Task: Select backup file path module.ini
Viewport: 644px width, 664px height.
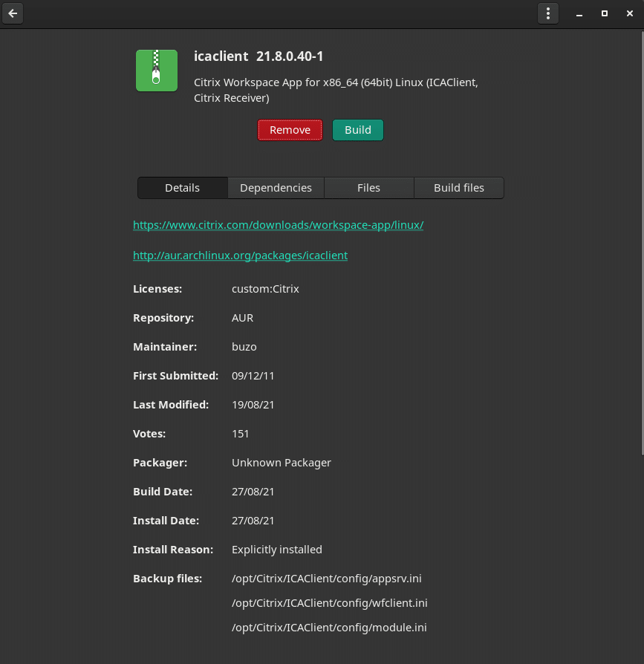Action: click(329, 628)
